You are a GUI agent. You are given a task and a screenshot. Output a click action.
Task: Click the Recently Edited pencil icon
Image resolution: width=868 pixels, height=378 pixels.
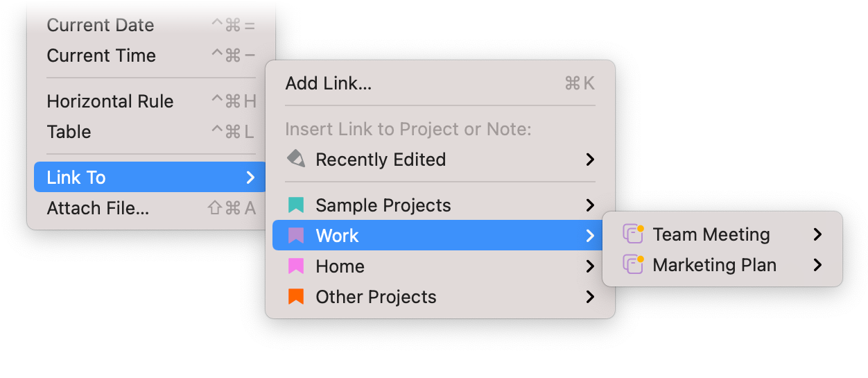click(x=296, y=159)
